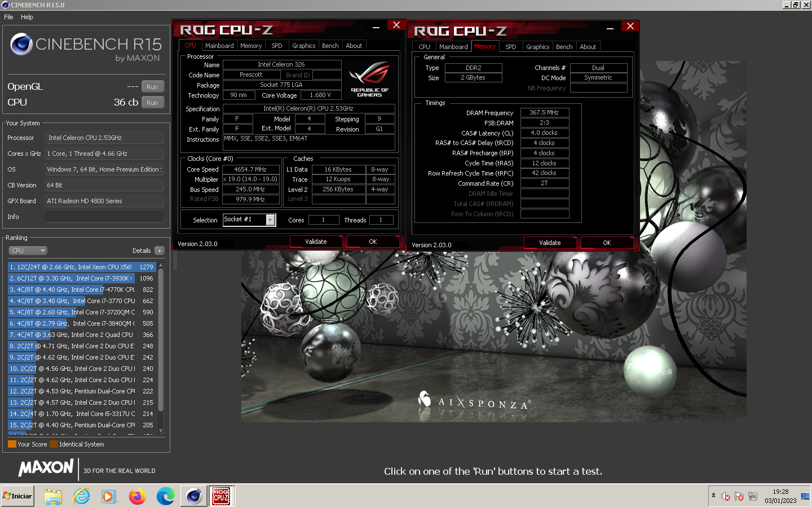812x508 pixels.
Task: Select Bench tab in left CPU-Z window
Action: pyautogui.click(x=330, y=46)
